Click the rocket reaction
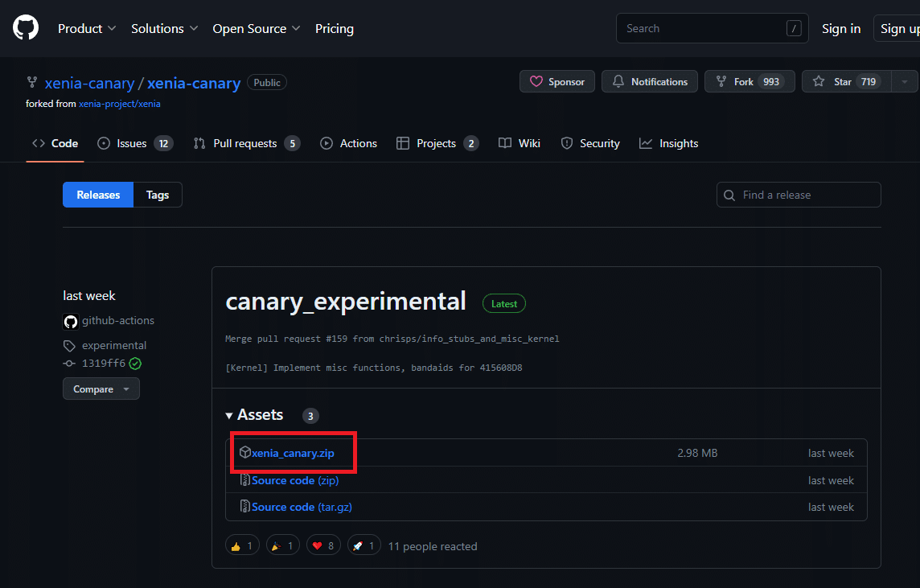The width and height of the screenshot is (920, 588). [x=363, y=545]
